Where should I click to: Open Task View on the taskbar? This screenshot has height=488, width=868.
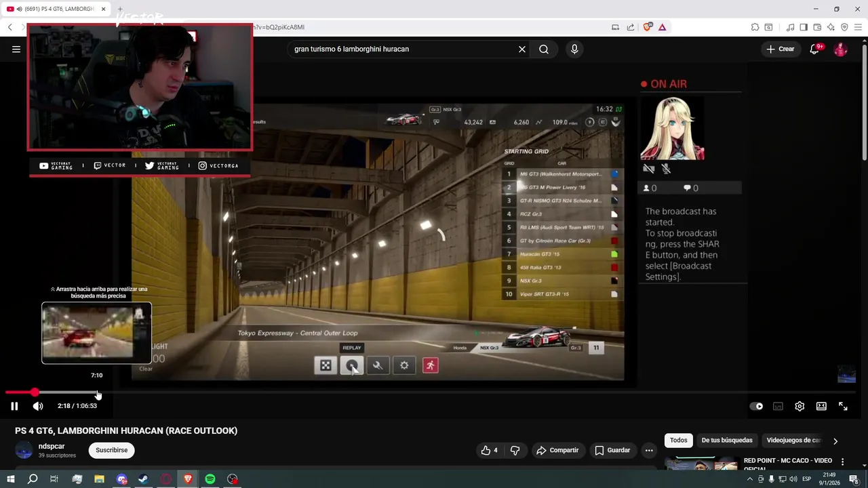54,479
